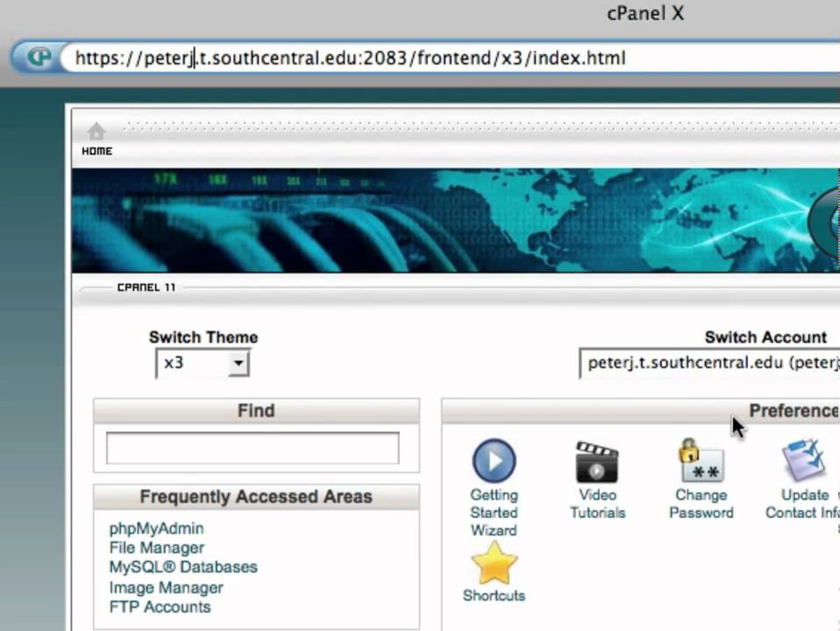Screen dimensions: 840x631
Task: Open the Shortcuts star icon
Action: (x=494, y=563)
